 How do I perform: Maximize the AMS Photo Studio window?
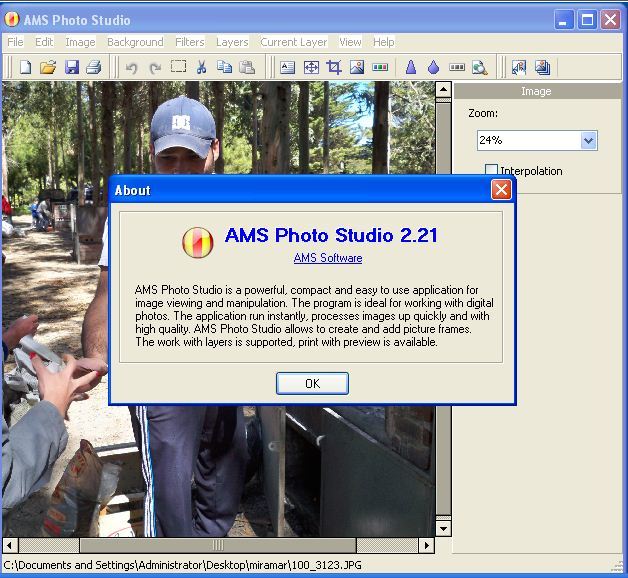[x=588, y=20]
